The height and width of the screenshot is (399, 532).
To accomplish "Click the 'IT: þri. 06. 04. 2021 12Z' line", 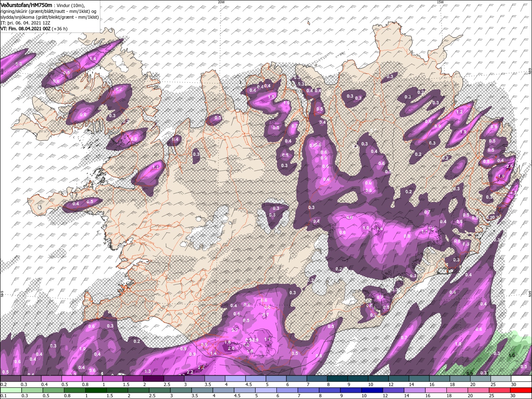I will (x=25, y=23).
